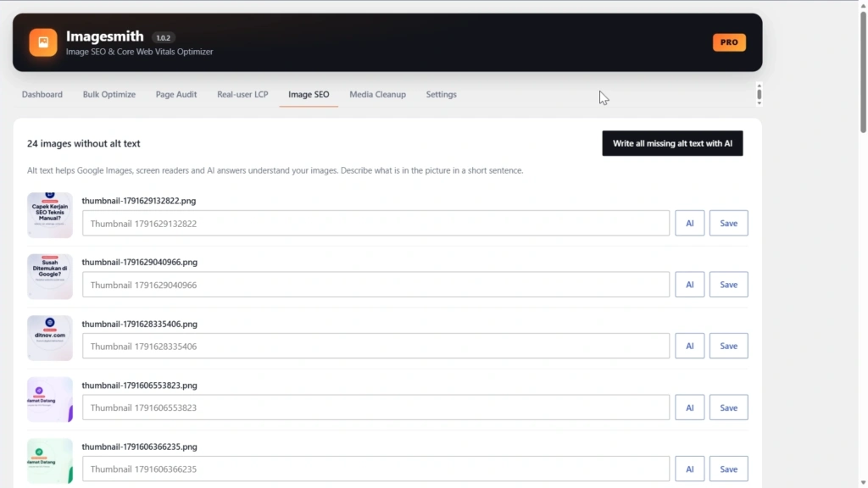
Task: Generate AI alt text for thumbnail-1791628335406.png
Action: click(x=690, y=346)
